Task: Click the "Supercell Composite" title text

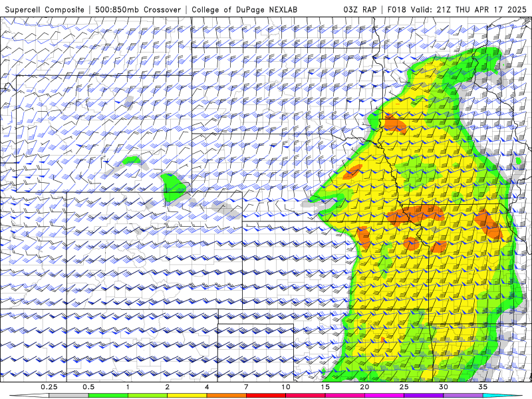Action: point(45,9)
